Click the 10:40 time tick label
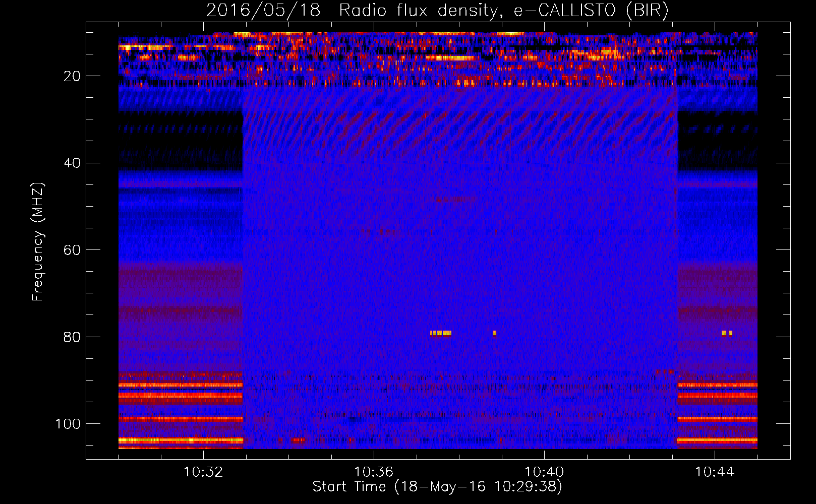Screen dimensions: 816x504 coord(544,472)
